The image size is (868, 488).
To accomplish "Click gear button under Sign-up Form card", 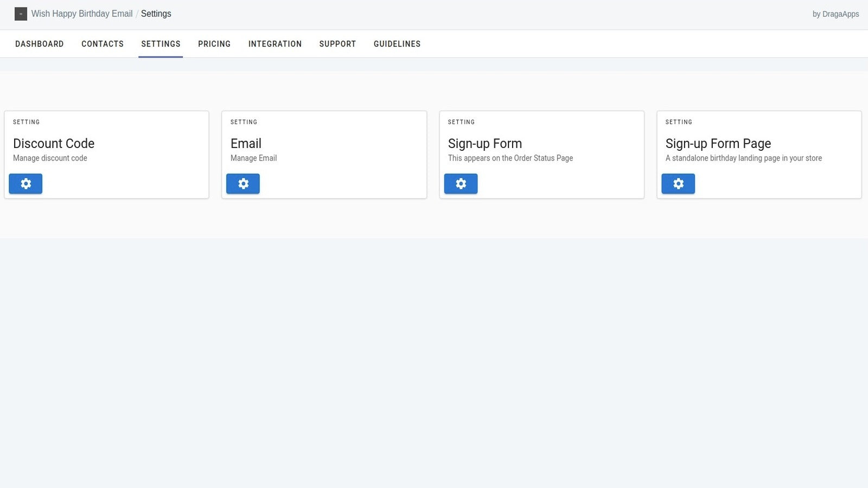I will (461, 184).
